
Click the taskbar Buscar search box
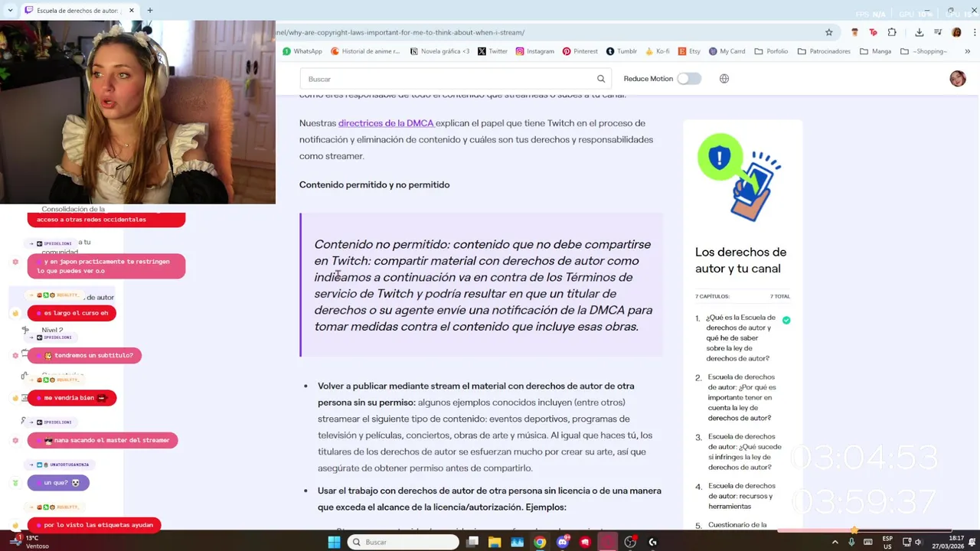[x=403, y=542]
